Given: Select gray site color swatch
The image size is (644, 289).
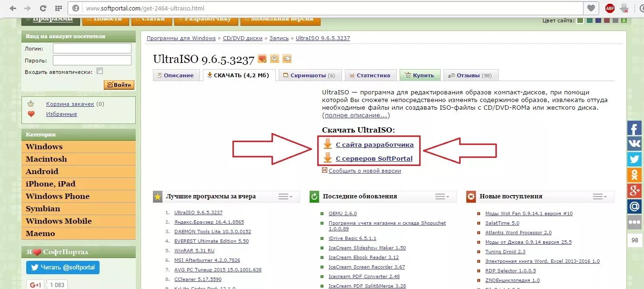Looking at the screenshot, I should pyautogui.click(x=615, y=20).
